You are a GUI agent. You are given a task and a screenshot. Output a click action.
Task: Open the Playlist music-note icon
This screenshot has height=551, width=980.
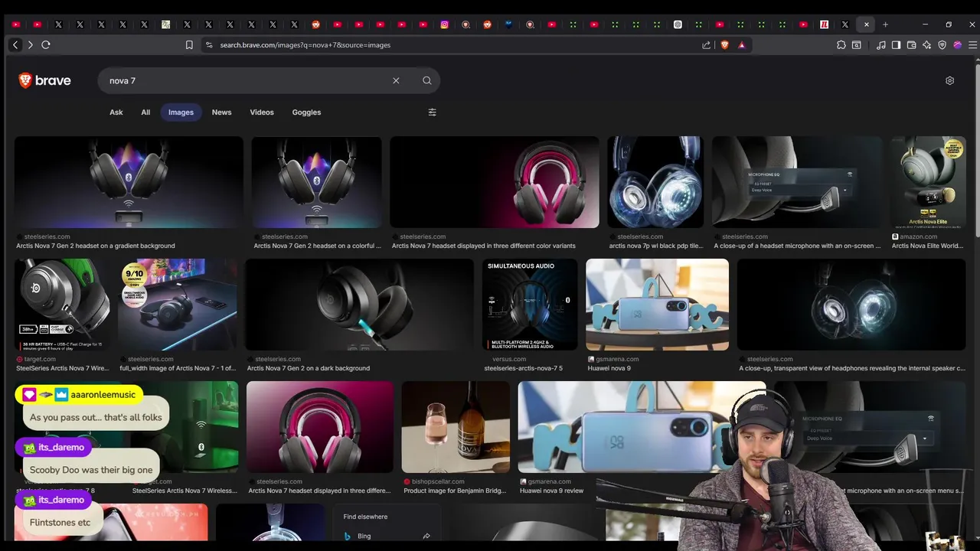[881, 45]
